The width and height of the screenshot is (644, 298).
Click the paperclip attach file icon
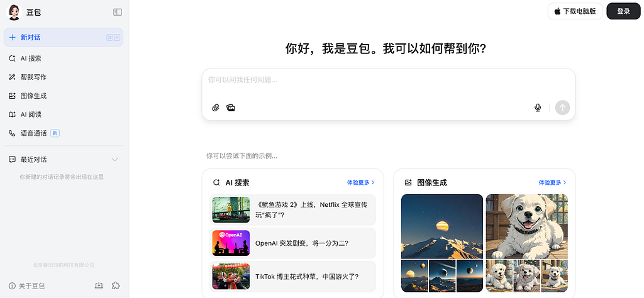coord(216,108)
